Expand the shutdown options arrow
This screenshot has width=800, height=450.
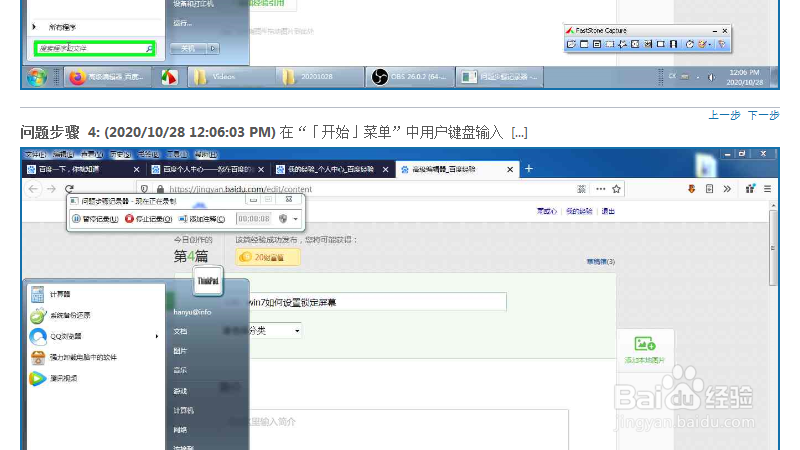(213, 48)
